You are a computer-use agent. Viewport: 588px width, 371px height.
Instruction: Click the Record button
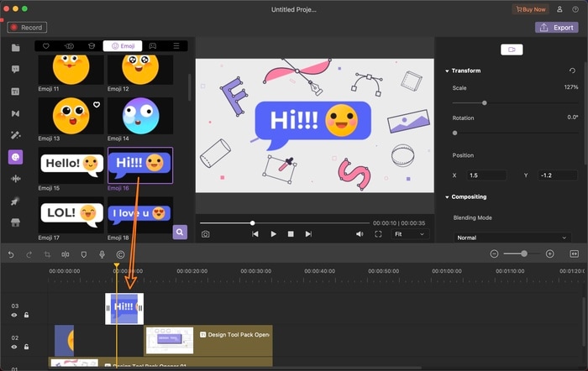(x=27, y=28)
